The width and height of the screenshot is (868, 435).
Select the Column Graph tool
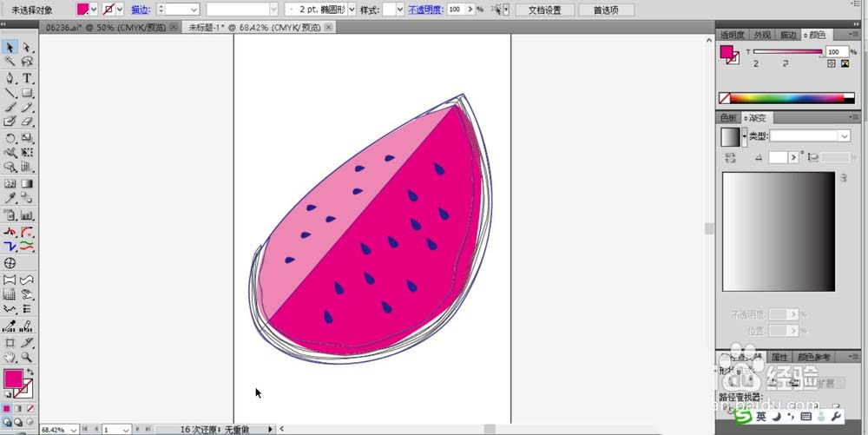click(x=27, y=215)
